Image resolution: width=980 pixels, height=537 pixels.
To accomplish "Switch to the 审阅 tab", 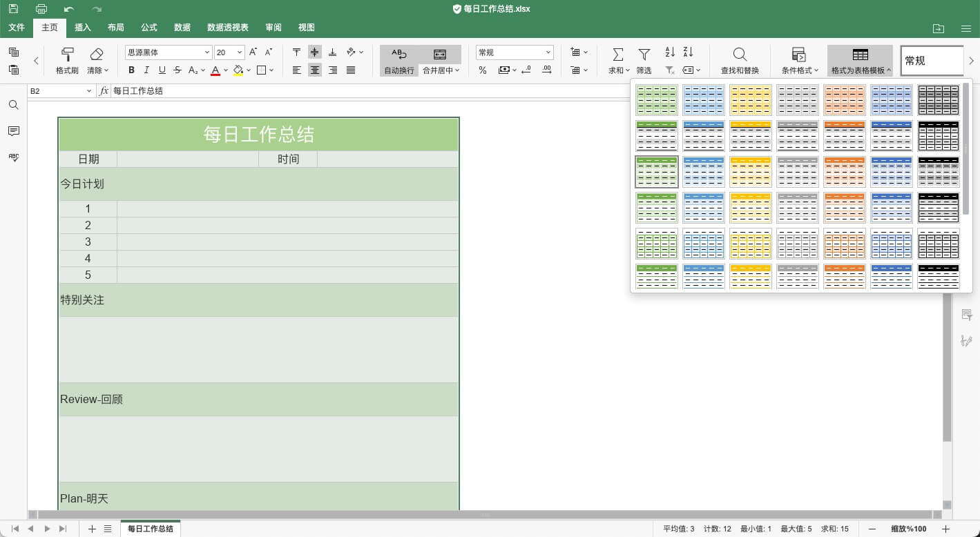I will click(273, 28).
